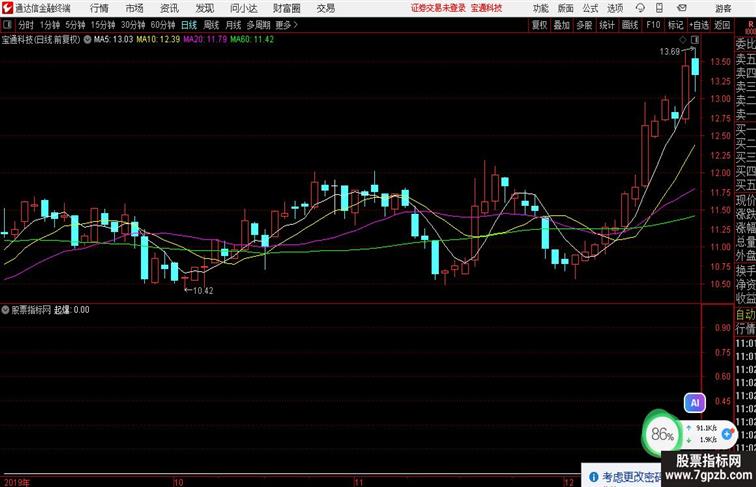756x487 pixels.
Task: Open 多周期 multi-period view
Action: [x=258, y=25]
